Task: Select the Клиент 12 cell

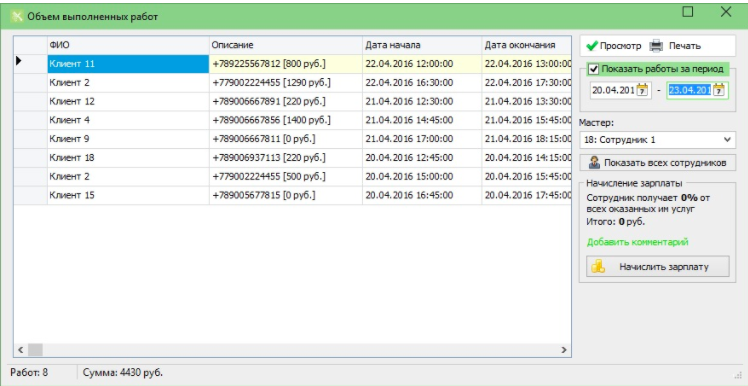Action: (128, 101)
